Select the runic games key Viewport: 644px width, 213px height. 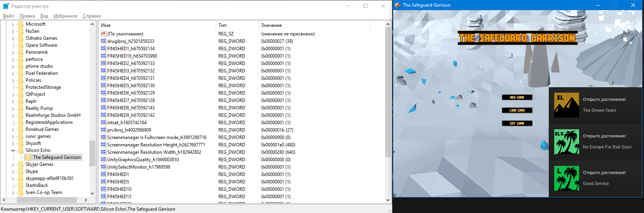[x=38, y=136]
